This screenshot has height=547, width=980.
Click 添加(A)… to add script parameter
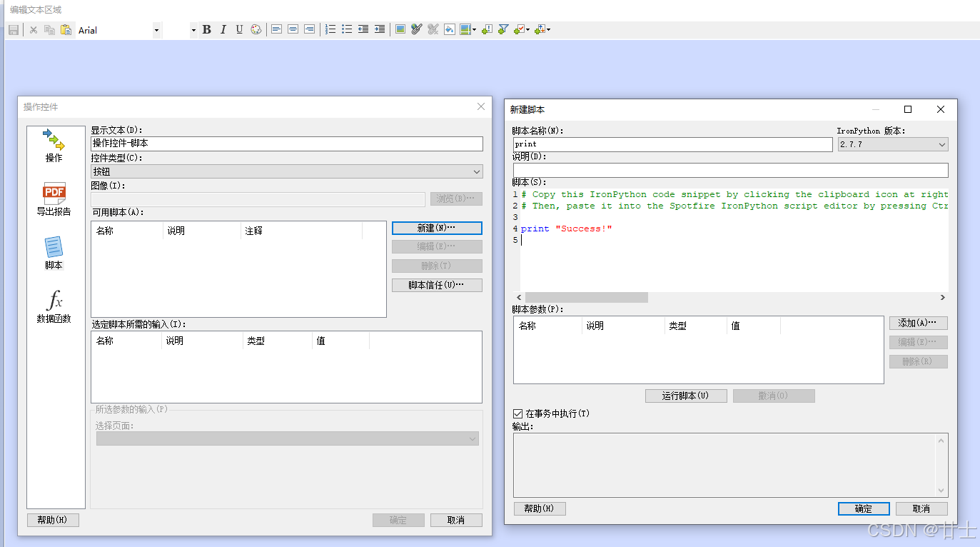[x=919, y=323]
